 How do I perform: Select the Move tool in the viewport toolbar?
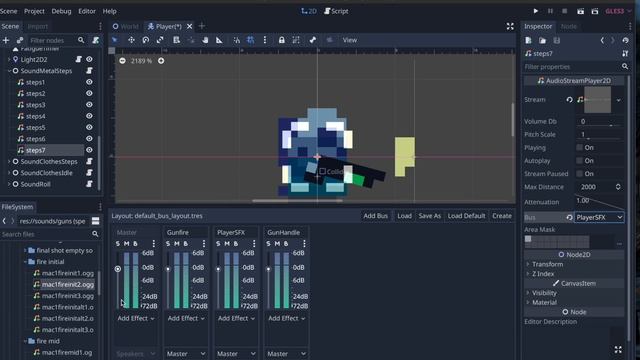coord(131,40)
